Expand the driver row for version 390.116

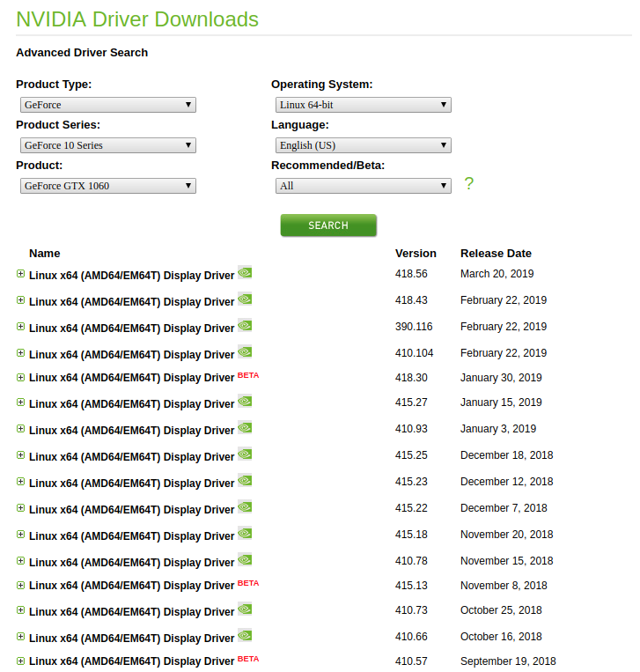click(20, 327)
